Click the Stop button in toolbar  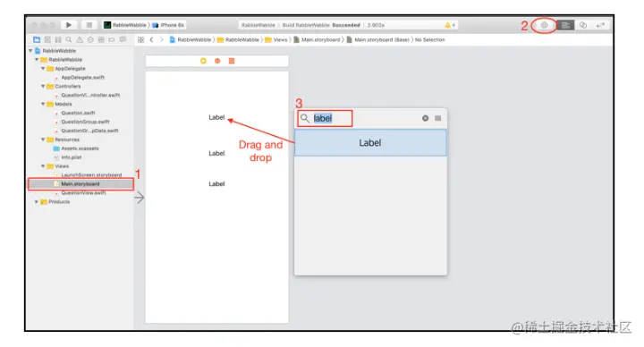(x=89, y=25)
